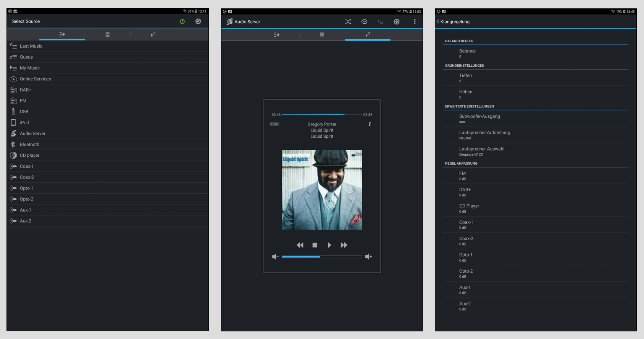Image resolution: width=644 pixels, height=339 pixels.
Task: Open Aux-2 level adjustment
Action: (536, 306)
